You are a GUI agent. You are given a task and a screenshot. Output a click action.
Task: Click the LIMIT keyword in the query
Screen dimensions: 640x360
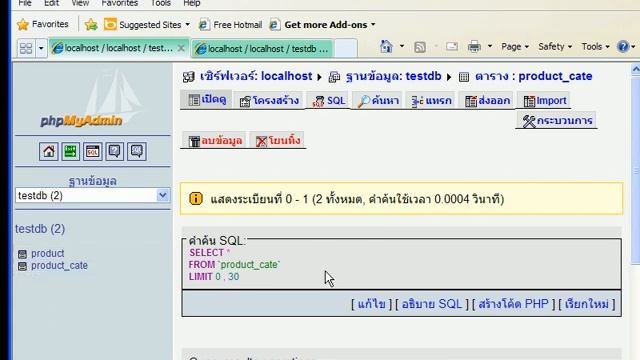[x=200, y=277]
